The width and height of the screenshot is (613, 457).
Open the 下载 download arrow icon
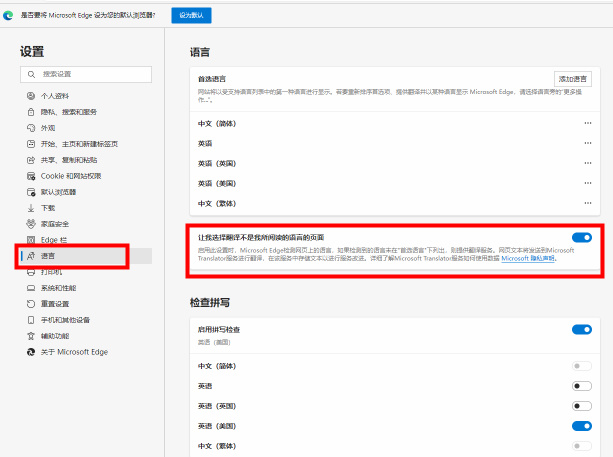coord(31,208)
